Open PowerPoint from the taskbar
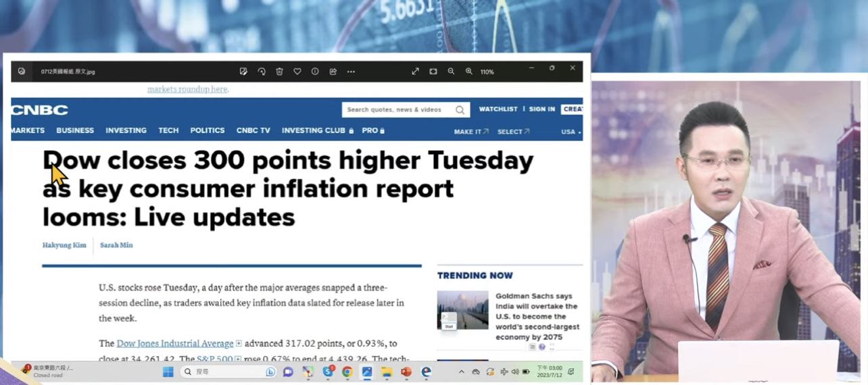 (x=406, y=371)
